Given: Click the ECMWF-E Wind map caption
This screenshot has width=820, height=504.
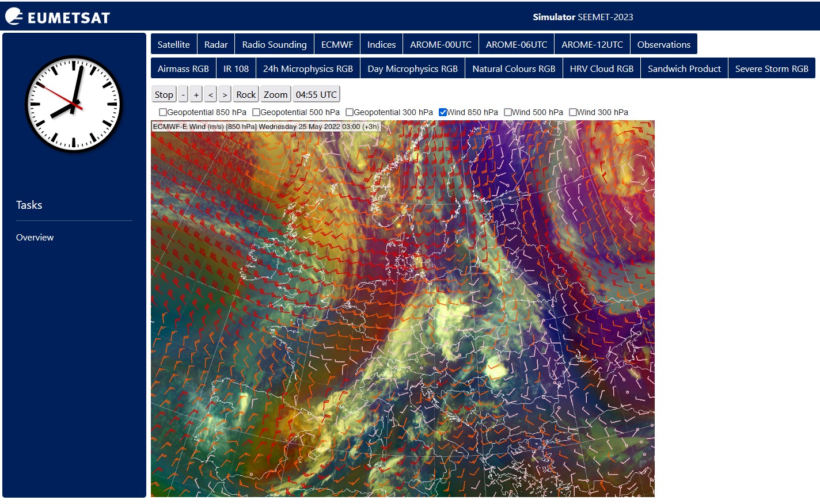Looking at the screenshot, I should click(x=266, y=127).
